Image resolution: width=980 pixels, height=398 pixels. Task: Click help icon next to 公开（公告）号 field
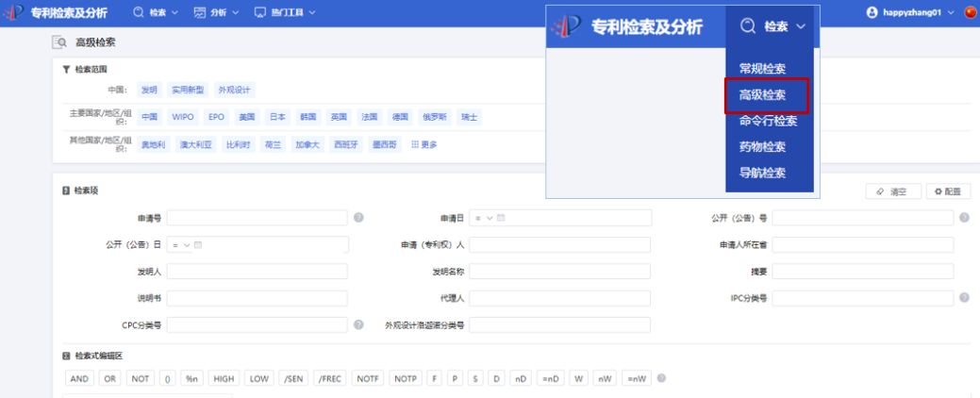point(964,218)
